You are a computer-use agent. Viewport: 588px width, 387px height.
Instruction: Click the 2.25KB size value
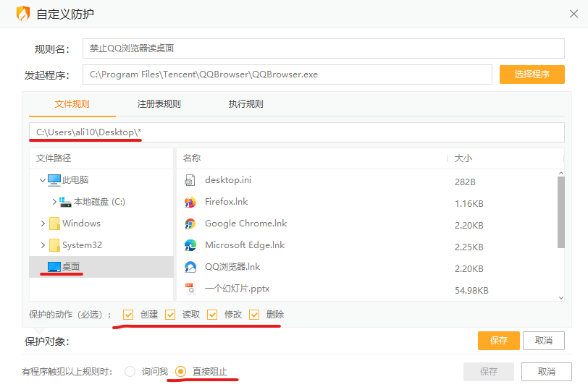[x=469, y=247]
